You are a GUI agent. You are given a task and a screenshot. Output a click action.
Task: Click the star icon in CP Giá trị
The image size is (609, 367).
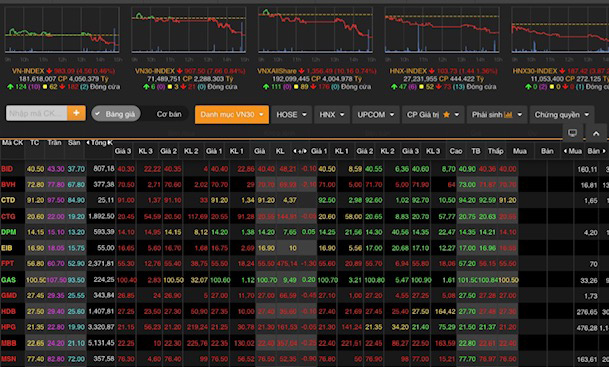coord(446,115)
